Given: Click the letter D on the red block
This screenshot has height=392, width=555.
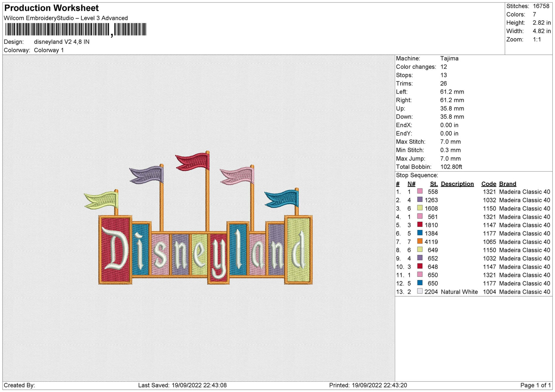Looking at the screenshot, I should point(114,249).
